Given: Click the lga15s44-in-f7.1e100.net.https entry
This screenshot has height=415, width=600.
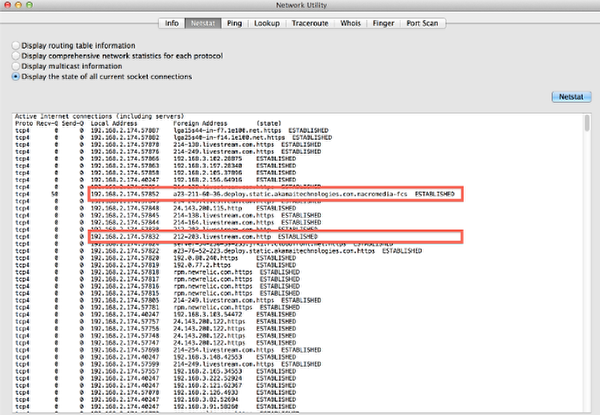Looking at the screenshot, I should coord(227,130).
